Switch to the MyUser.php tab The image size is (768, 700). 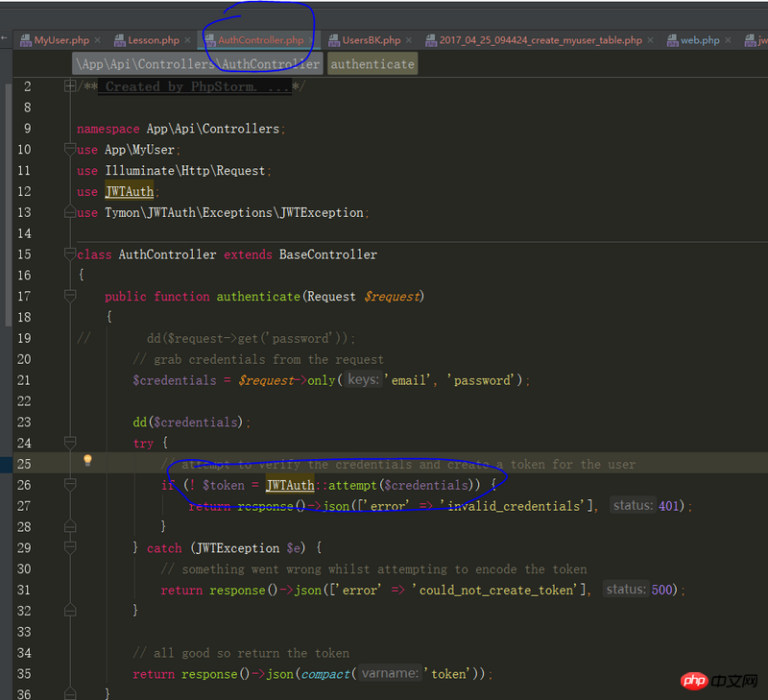pos(61,40)
